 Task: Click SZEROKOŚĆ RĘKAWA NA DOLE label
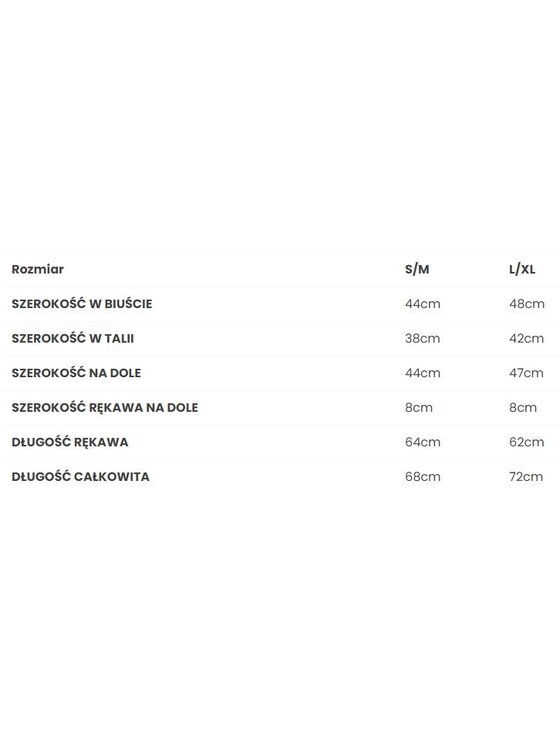point(105,407)
